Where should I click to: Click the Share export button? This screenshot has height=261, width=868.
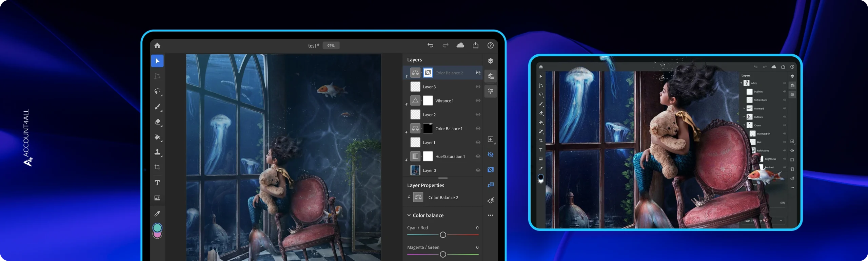tap(475, 45)
